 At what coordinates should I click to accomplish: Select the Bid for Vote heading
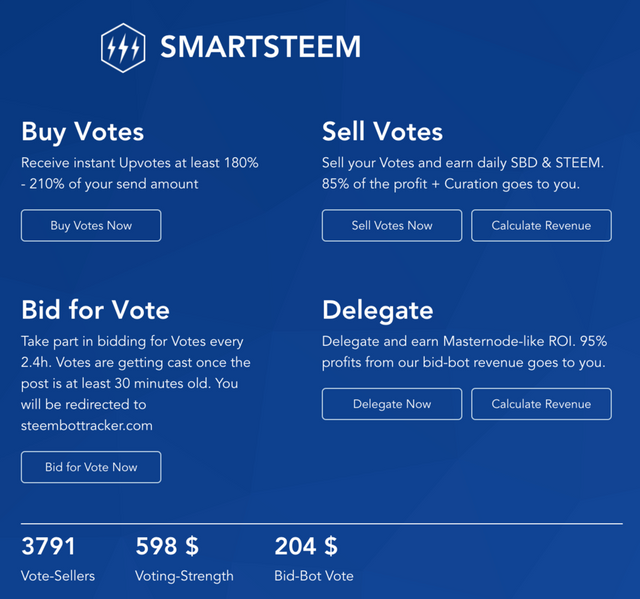[x=95, y=309]
